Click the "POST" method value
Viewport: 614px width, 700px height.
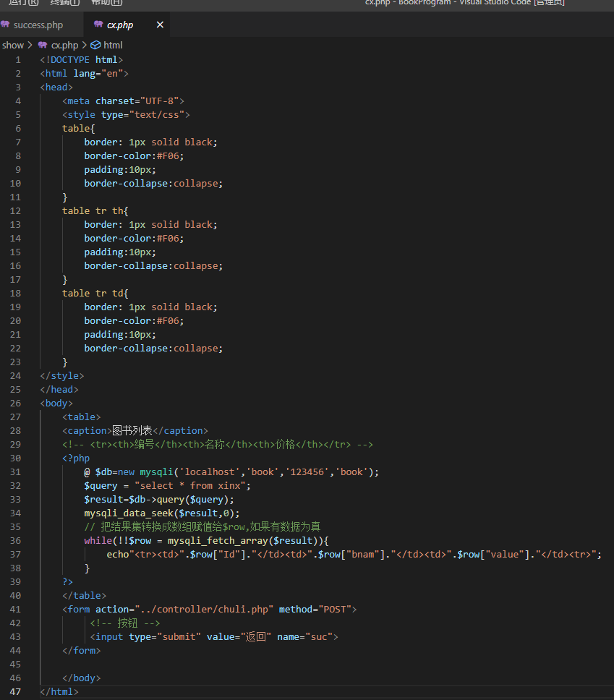(x=335, y=610)
